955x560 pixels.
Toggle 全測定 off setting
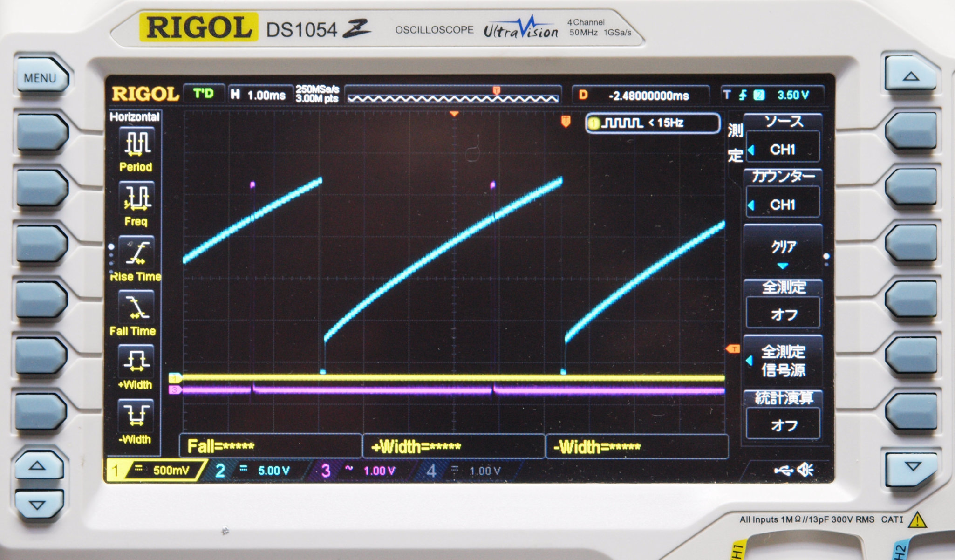(783, 314)
